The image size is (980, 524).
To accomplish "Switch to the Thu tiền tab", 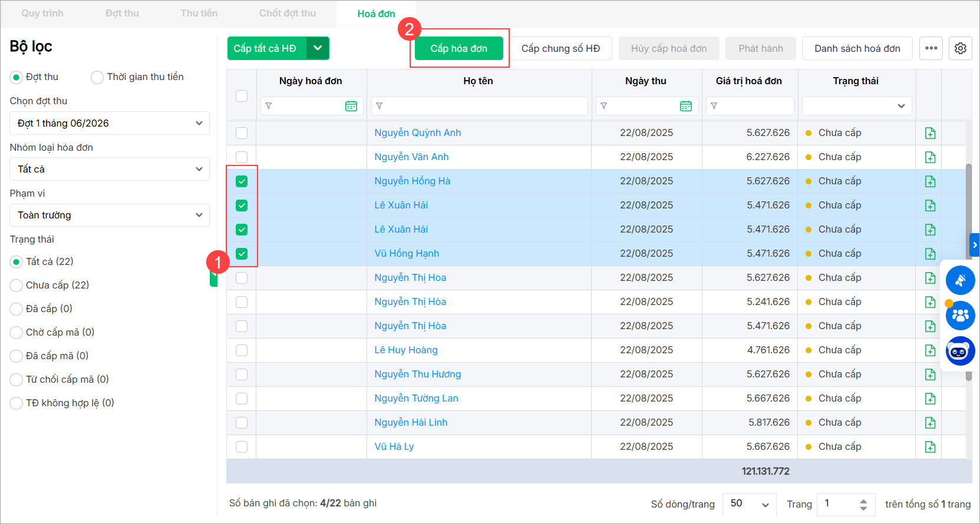I will point(199,14).
